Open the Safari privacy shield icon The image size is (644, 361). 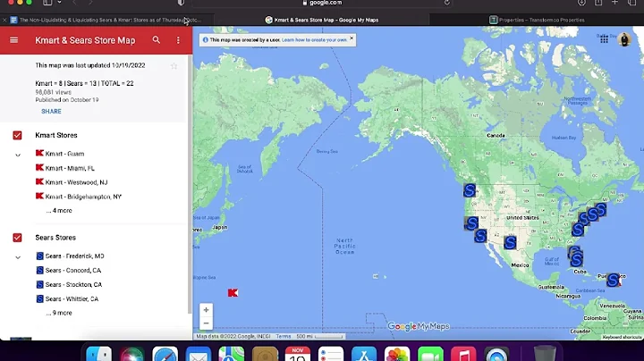pos(181,3)
